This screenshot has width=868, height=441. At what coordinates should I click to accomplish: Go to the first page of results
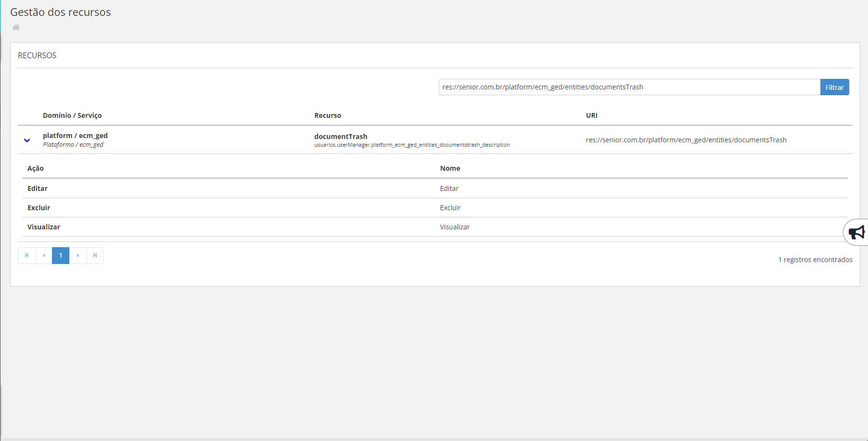click(x=26, y=255)
